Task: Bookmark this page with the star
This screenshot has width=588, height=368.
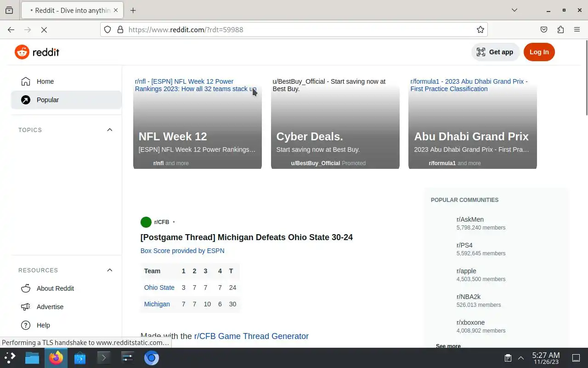Action: point(481,29)
